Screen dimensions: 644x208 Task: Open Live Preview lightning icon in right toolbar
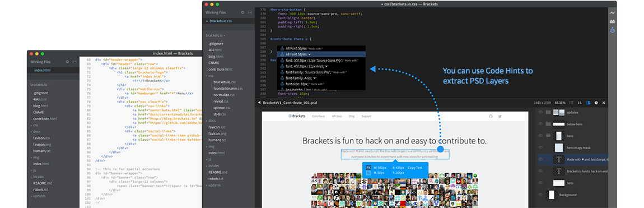click(x=613, y=13)
